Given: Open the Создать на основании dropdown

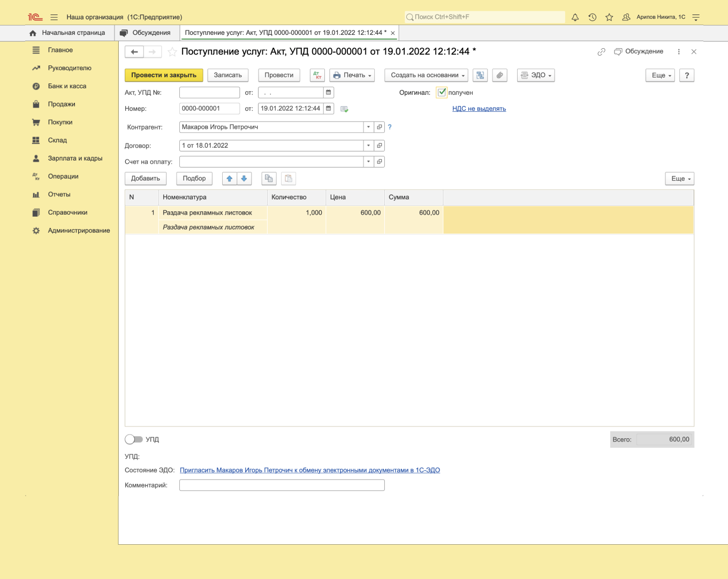Looking at the screenshot, I should tap(426, 75).
